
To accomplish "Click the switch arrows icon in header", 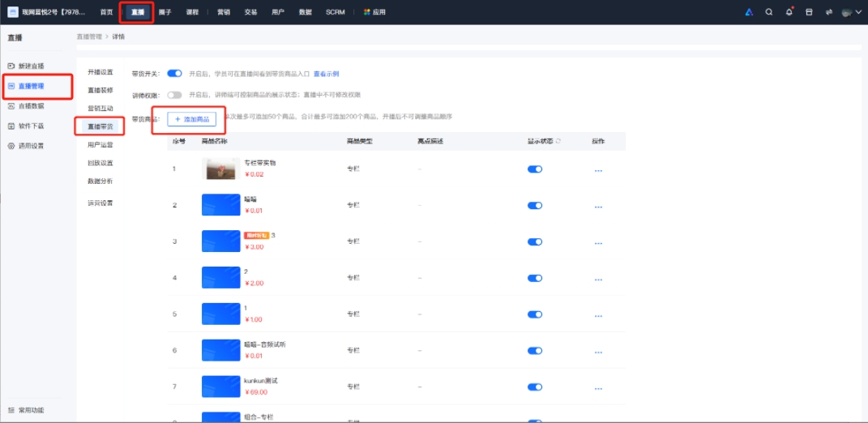I will 828,12.
